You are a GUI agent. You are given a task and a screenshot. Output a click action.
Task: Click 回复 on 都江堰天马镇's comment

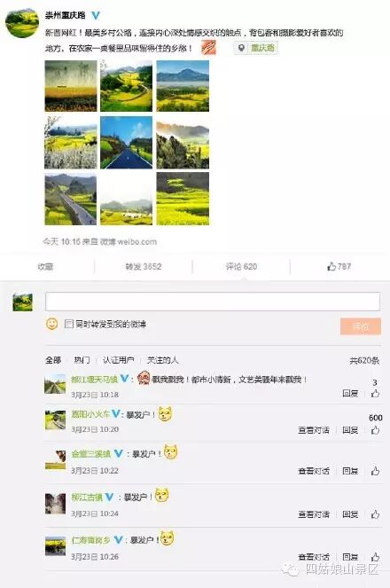pos(350,393)
